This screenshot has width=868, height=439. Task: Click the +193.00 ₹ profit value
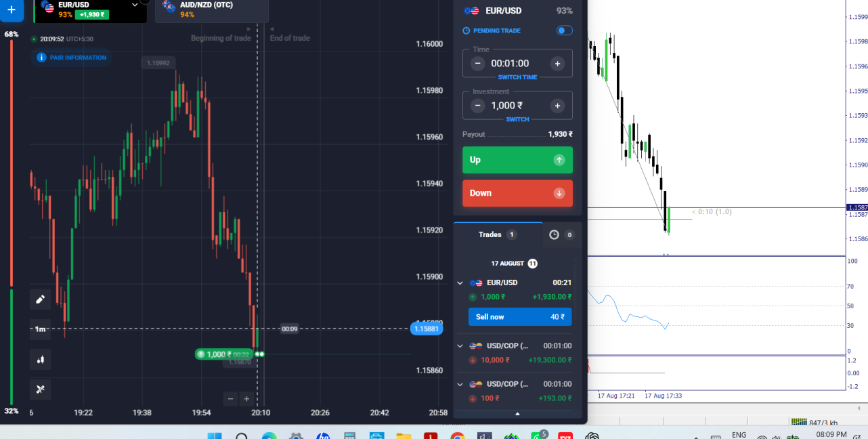coord(554,398)
